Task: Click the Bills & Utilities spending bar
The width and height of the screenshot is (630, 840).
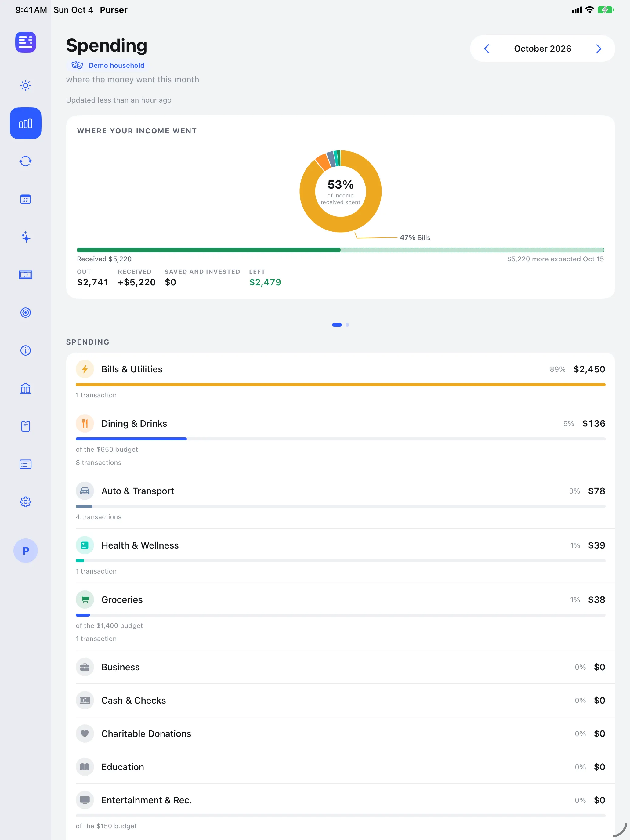Action: pos(341,385)
